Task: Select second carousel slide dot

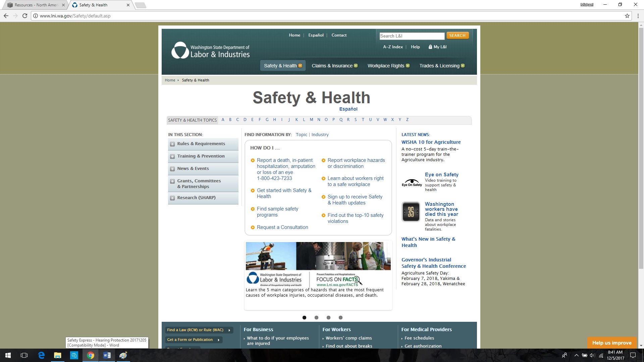Action: click(316, 317)
